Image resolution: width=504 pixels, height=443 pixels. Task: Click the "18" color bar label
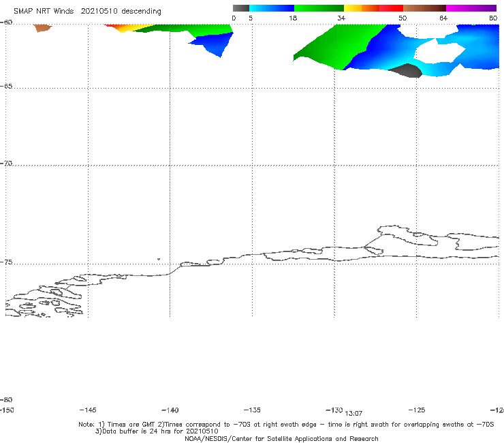pos(293,18)
